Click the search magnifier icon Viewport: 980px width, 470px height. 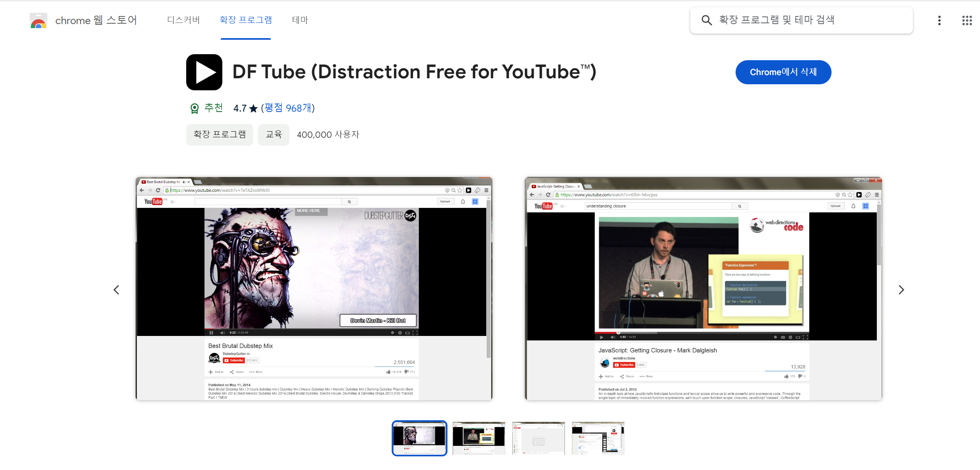pos(706,20)
